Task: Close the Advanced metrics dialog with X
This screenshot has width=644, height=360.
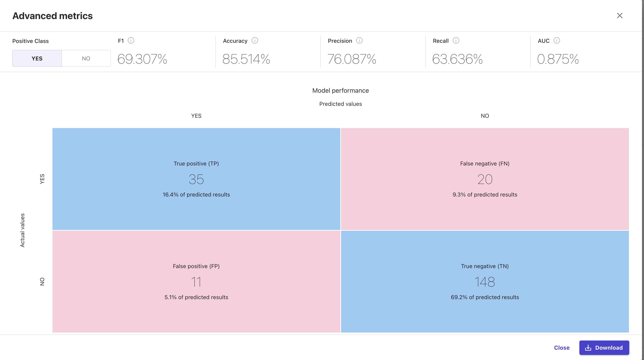Action: [620, 16]
